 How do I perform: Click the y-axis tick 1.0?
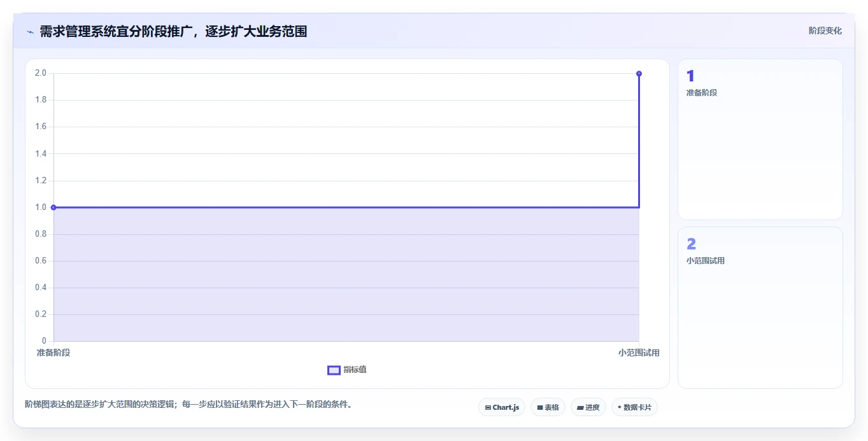41,207
